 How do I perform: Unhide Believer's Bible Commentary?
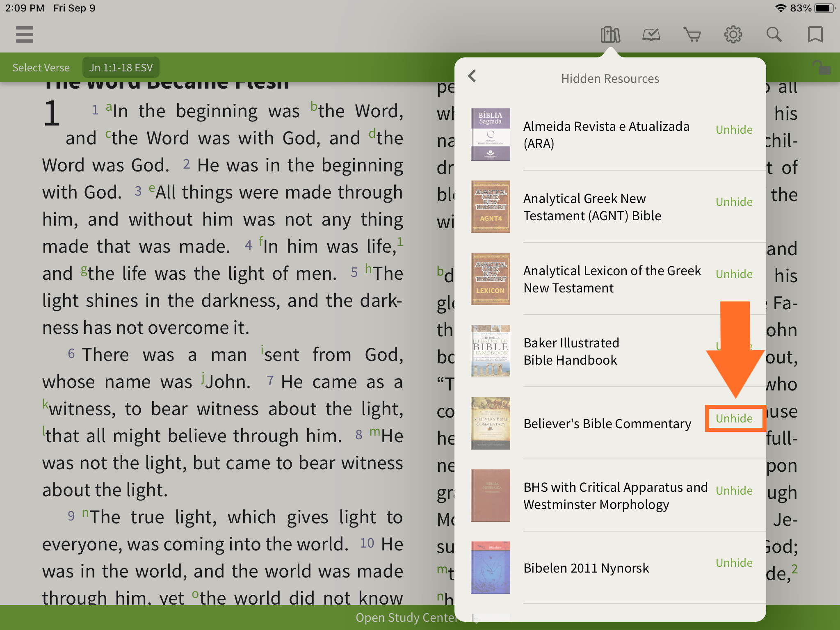734,418
